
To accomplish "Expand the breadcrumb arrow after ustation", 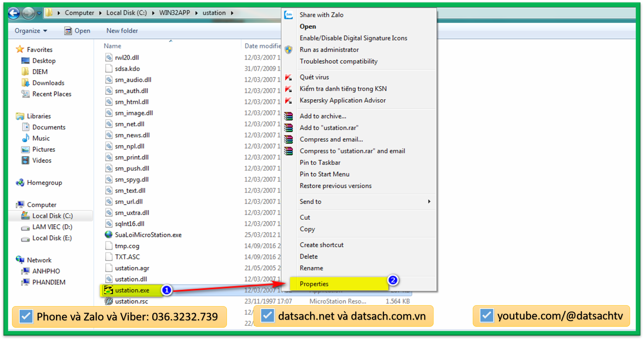I will coord(232,13).
